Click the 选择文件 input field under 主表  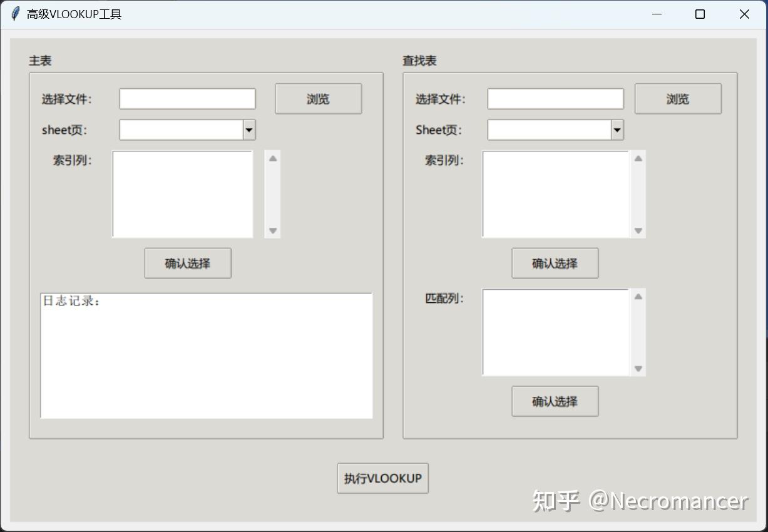187,98
